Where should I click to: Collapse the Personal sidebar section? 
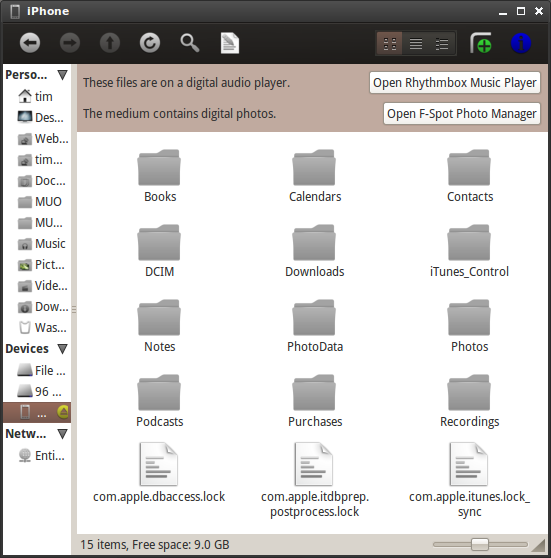click(x=62, y=75)
